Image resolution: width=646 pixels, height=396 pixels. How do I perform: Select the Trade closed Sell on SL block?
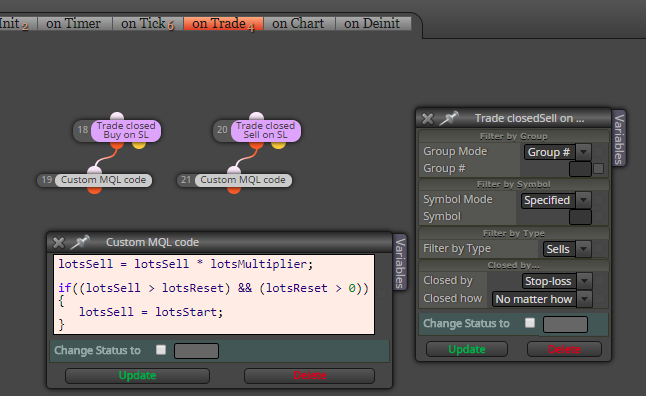point(266,130)
